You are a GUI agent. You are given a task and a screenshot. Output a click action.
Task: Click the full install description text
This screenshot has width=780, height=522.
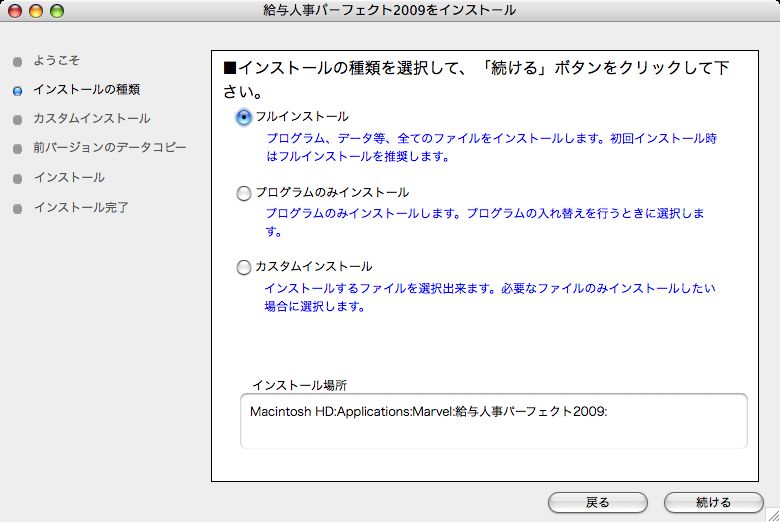(491, 147)
